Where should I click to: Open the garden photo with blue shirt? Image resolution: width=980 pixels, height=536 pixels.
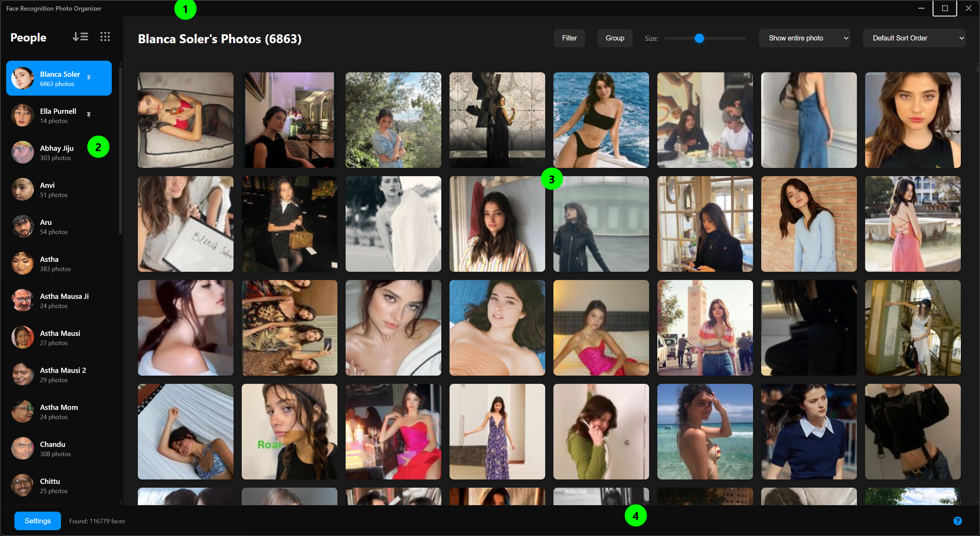click(x=393, y=120)
